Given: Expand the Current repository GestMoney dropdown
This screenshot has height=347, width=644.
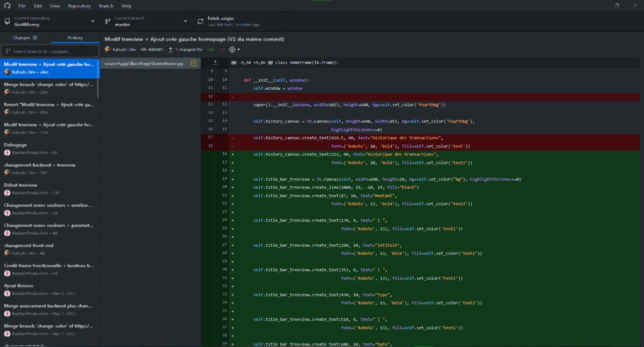Looking at the screenshot, I should coord(50,21).
